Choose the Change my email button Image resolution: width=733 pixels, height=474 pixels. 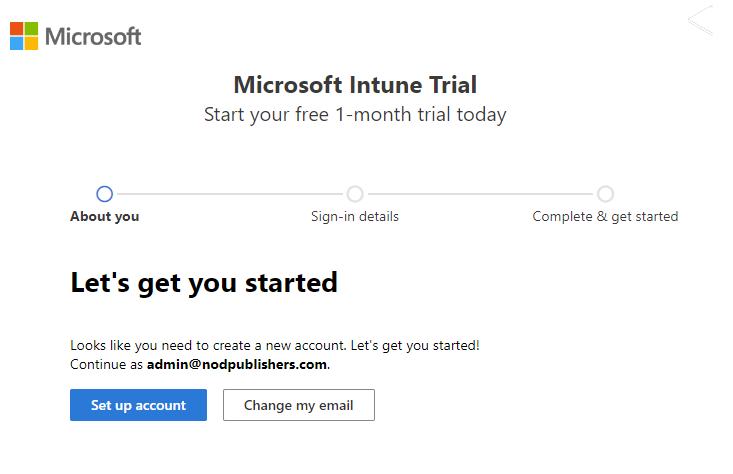[299, 405]
